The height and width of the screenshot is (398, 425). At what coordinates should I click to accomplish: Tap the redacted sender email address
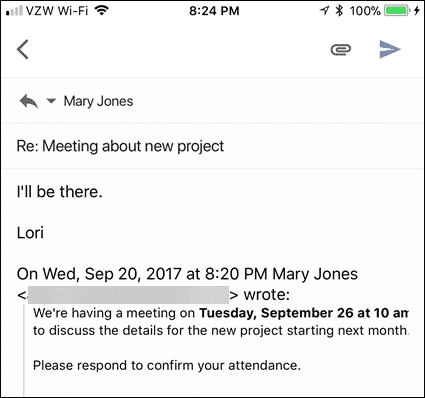128,295
